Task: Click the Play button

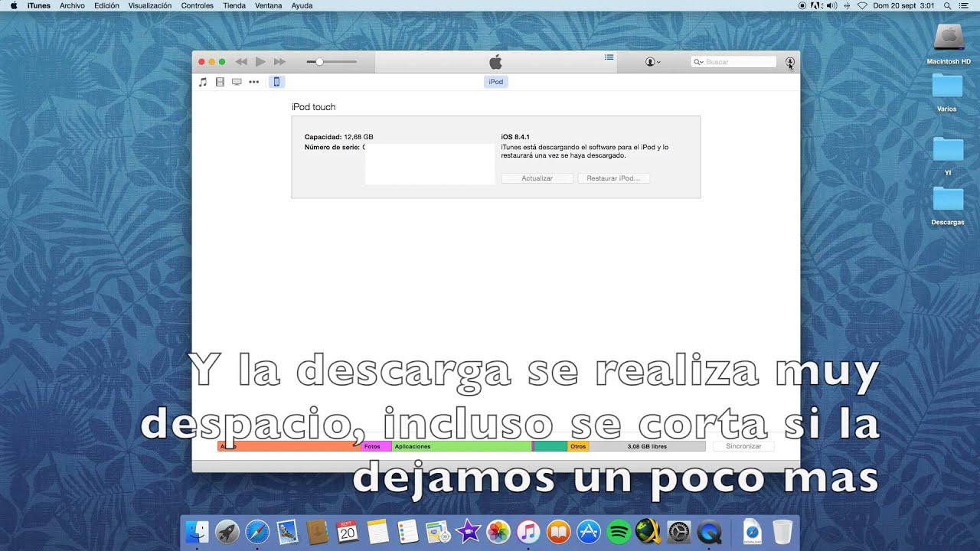Action: (x=260, y=61)
